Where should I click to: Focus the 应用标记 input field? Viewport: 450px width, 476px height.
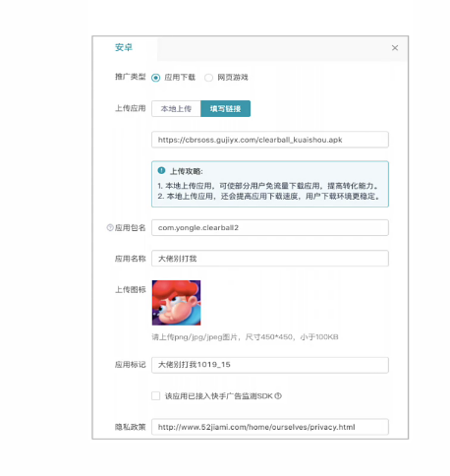pyautogui.click(x=270, y=365)
